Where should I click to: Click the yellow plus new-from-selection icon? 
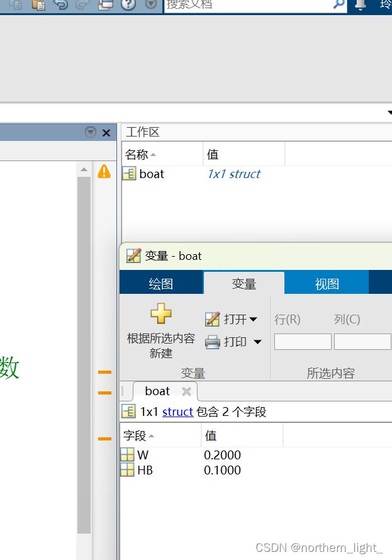pyautogui.click(x=161, y=313)
